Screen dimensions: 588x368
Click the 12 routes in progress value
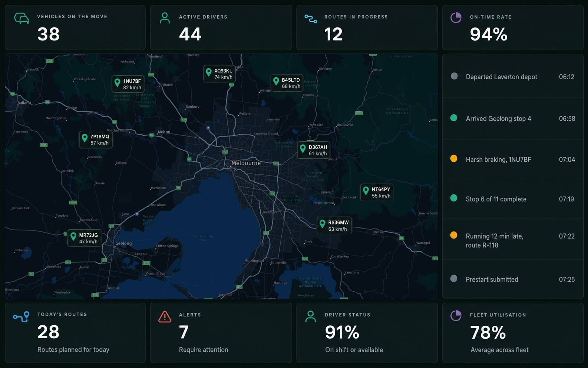(x=333, y=34)
